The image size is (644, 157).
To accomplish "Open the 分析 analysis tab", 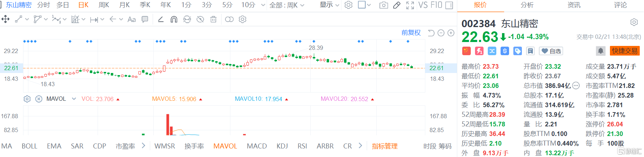I will point(527,5).
